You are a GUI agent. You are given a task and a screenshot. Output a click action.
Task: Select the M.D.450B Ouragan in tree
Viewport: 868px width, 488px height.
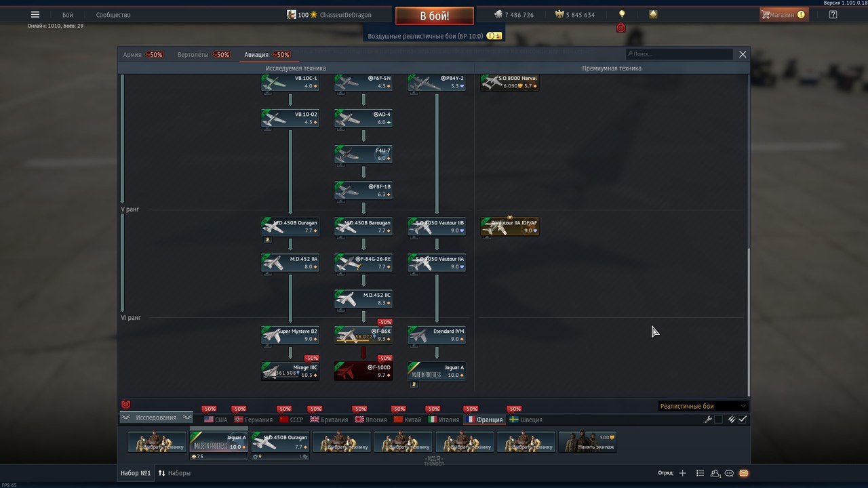tap(290, 227)
